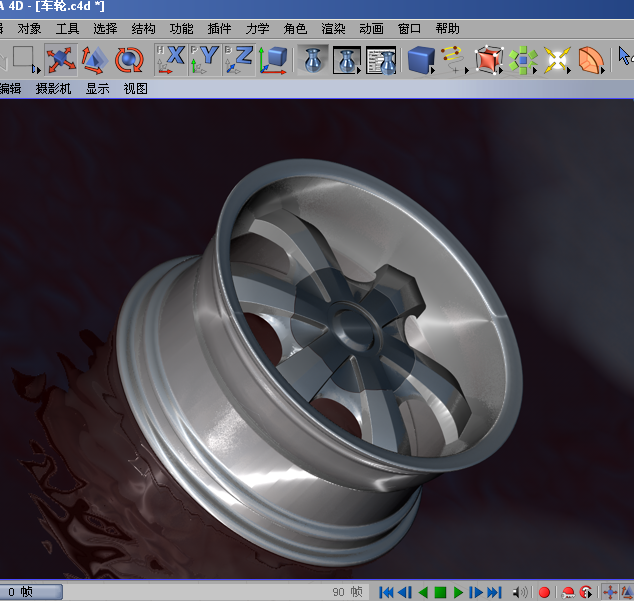Select the Move tool
The height and width of the screenshot is (601, 634).
point(61,60)
